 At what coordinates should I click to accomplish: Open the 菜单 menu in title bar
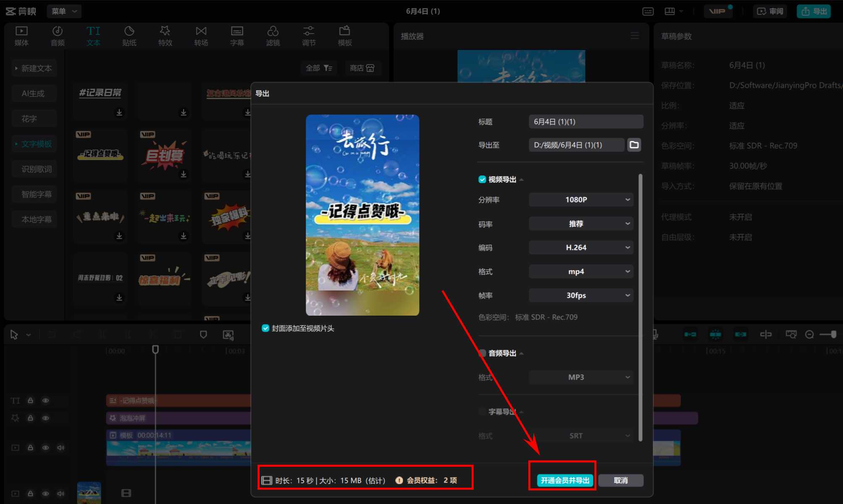(x=64, y=11)
